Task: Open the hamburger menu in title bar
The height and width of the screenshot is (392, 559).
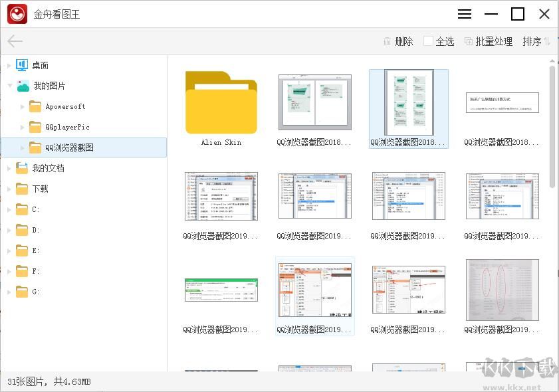Action: coord(465,14)
